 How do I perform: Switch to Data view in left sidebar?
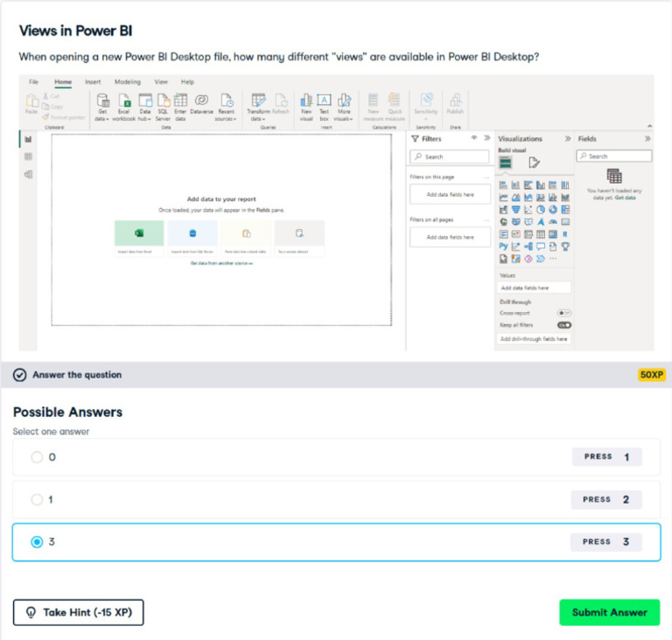[x=28, y=157]
